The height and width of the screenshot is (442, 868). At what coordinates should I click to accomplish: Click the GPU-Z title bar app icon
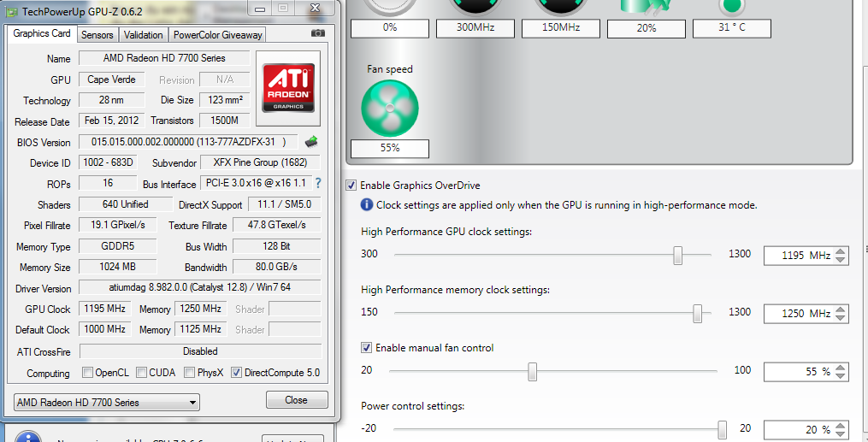click(x=12, y=11)
